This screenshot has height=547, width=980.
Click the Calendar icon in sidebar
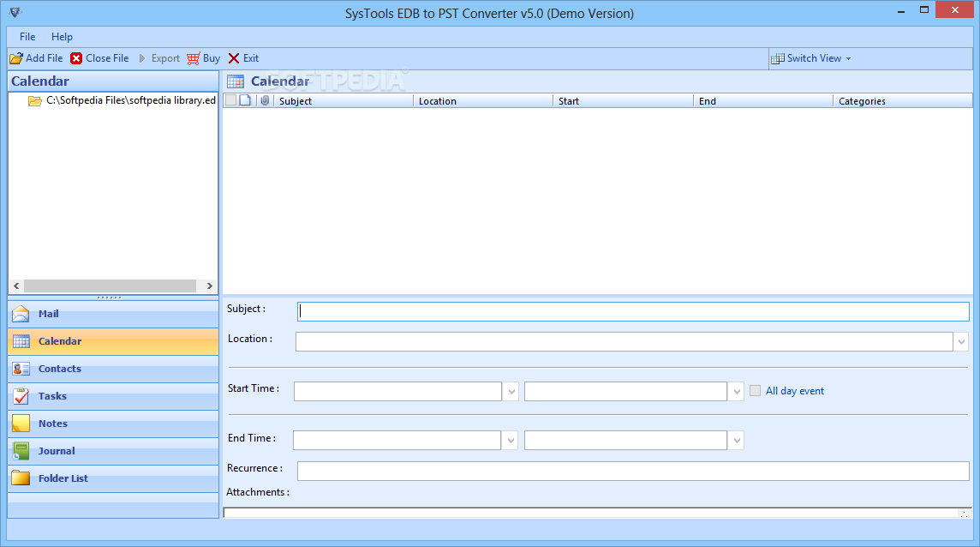click(21, 341)
